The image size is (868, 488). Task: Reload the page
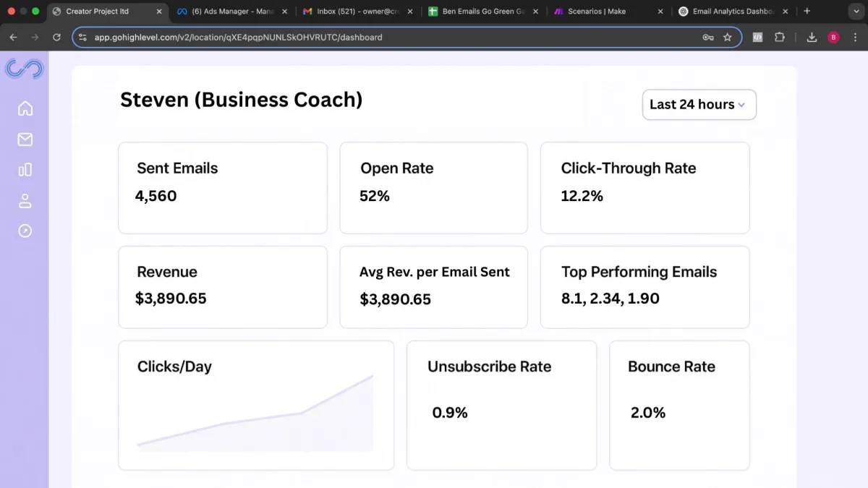(56, 38)
